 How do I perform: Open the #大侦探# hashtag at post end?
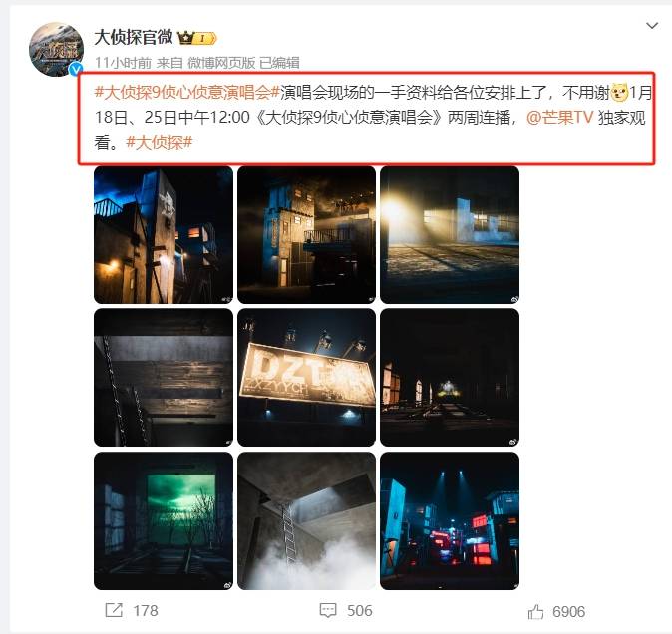coord(159,142)
